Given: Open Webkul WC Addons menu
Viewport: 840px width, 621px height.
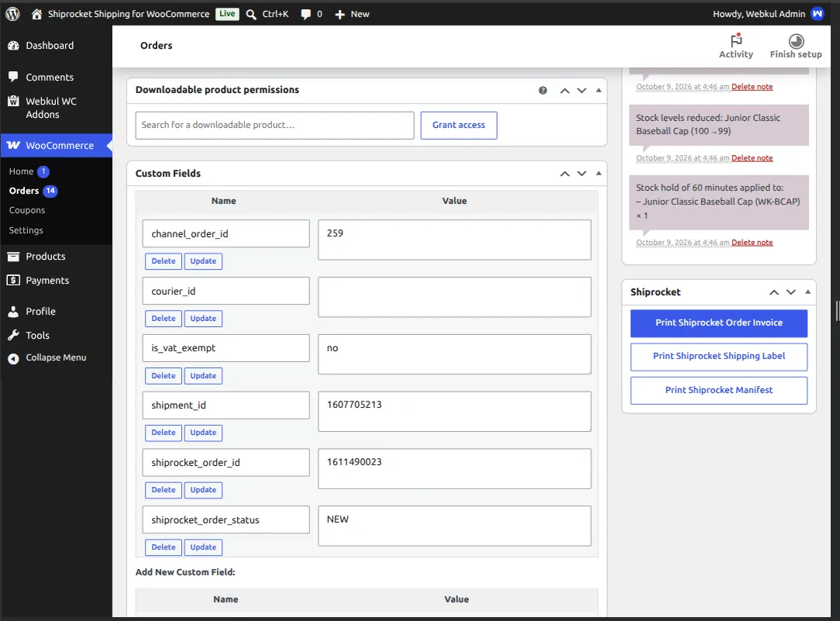Looking at the screenshot, I should point(51,108).
